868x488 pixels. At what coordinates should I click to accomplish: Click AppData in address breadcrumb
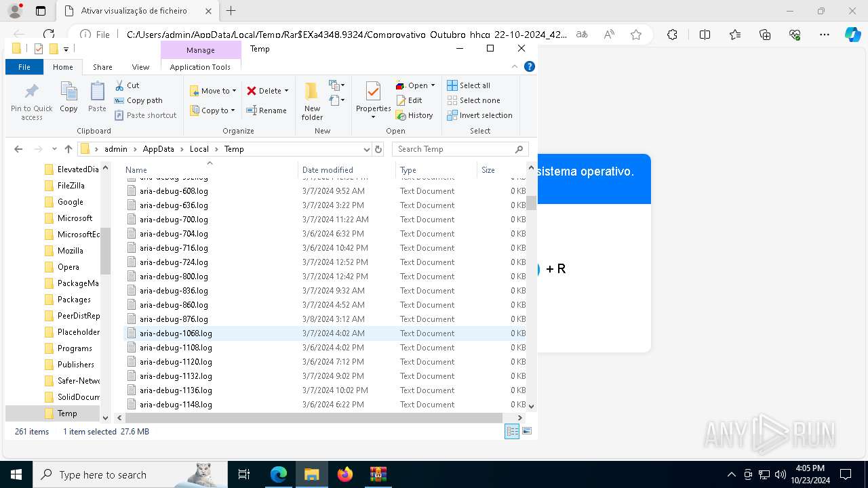pos(158,149)
